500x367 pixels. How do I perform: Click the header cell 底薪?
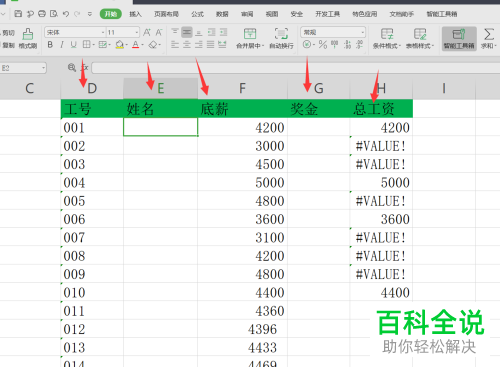(x=242, y=109)
